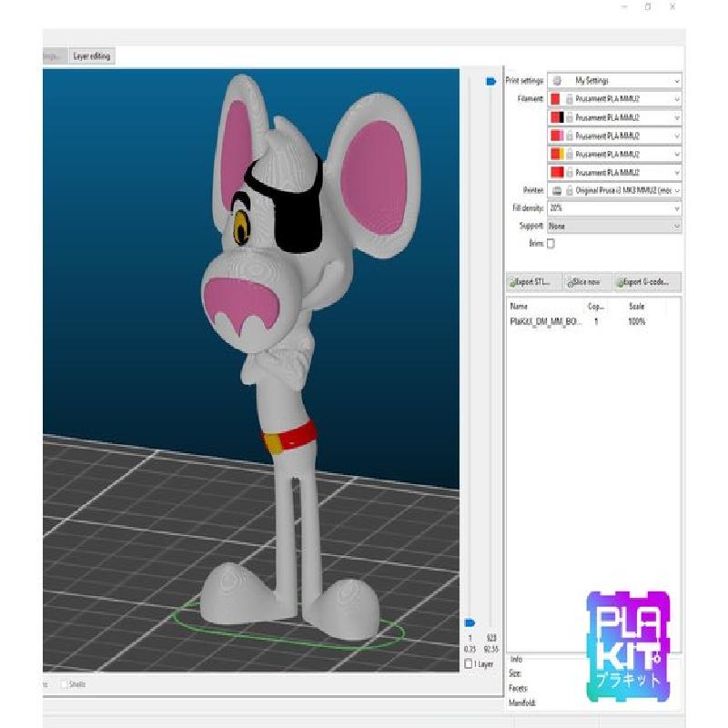Select the PlaKit_DM_MM_BO object row
Image resolution: width=728 pixels, height=728 pixels.
coord(593,321)
